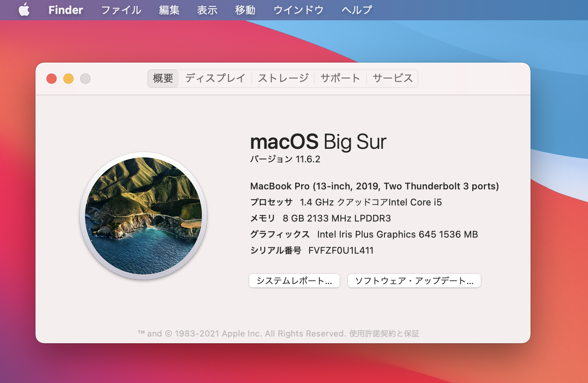Open the ウインドウ menu
This screenshot has width=588, height=383.
[298, 10]
